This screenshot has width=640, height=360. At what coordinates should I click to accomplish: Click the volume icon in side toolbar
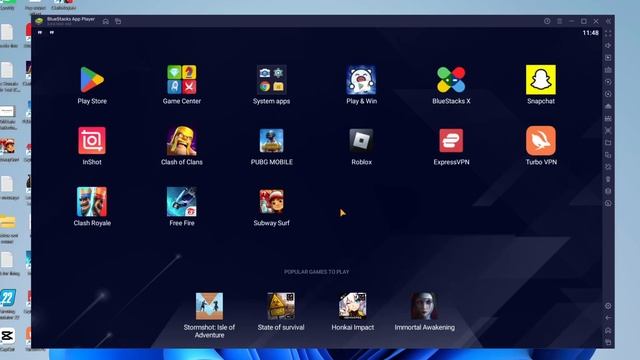click(608, 46)
